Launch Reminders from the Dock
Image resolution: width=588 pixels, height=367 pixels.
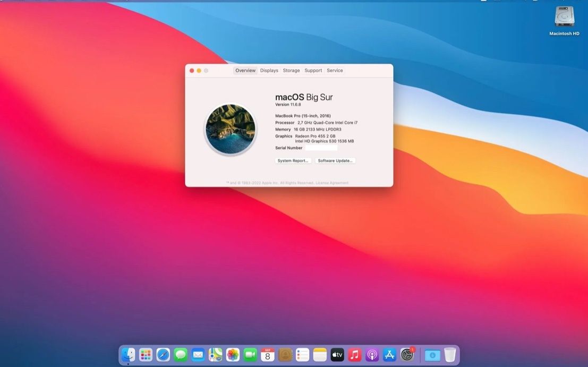[303, 354]
